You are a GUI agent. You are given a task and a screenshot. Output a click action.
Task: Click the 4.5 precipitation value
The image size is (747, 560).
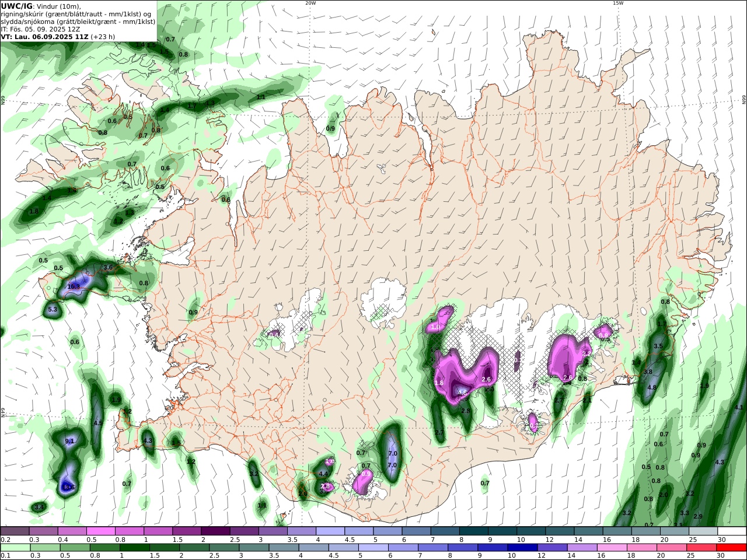[98, 423]
